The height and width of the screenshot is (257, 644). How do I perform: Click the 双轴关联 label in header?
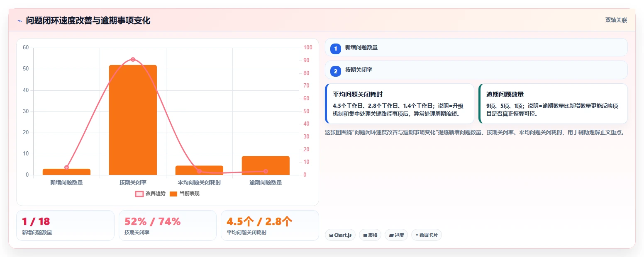[616, 20]
